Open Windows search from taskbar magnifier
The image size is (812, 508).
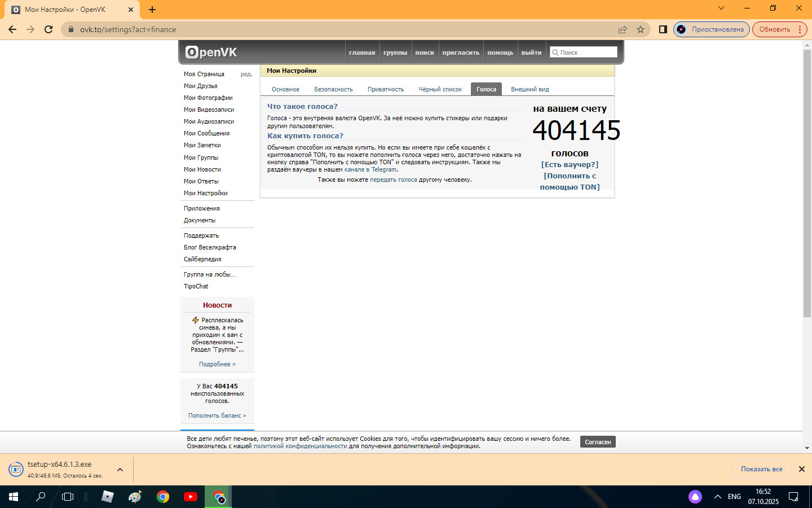pos(41,497)
